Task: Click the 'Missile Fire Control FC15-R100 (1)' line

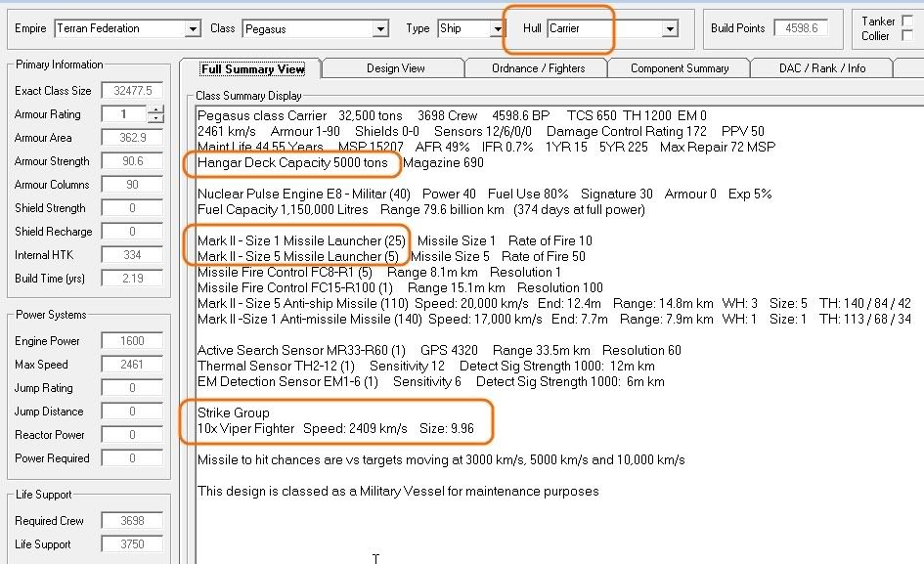Action: (x=400, y=287)
